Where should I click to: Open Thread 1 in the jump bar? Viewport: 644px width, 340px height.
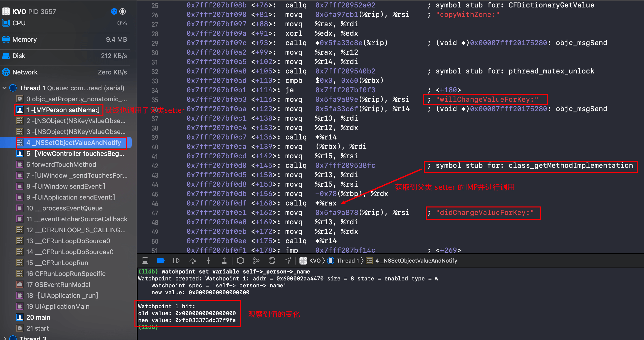click(x=343, y=261)
